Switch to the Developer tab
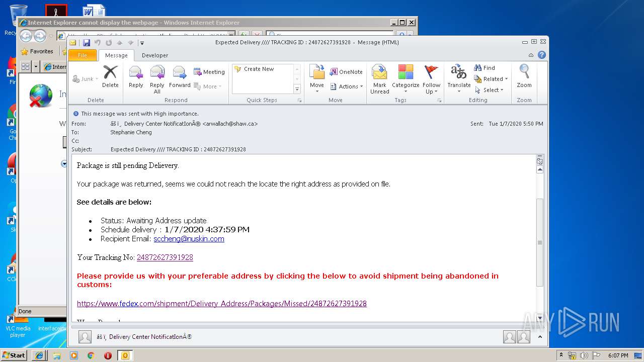 click(x=155, y=55)
